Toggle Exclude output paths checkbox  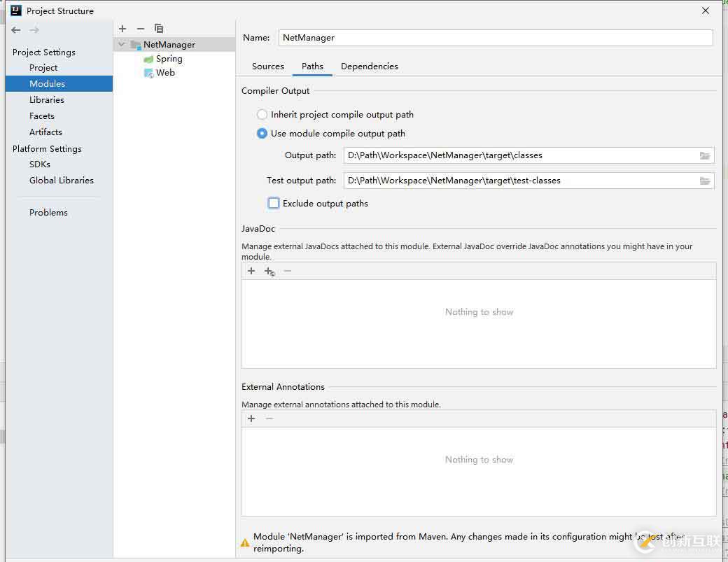tap(274, 203)
